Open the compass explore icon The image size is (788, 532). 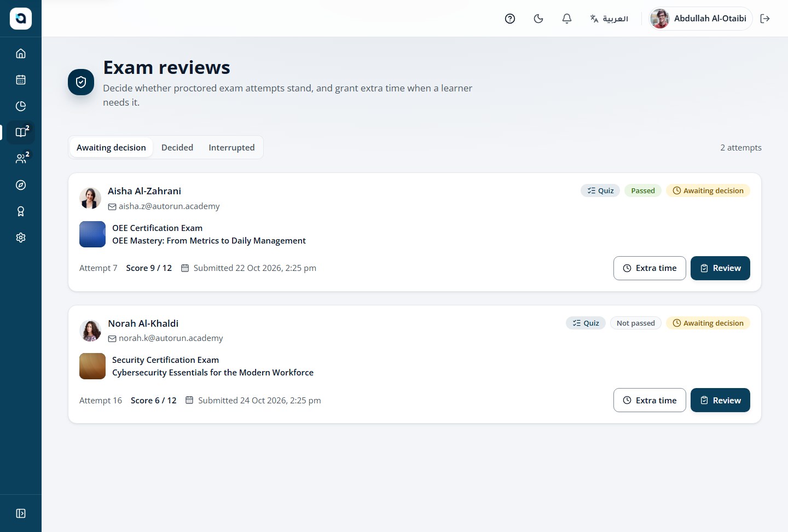point(21,185)
